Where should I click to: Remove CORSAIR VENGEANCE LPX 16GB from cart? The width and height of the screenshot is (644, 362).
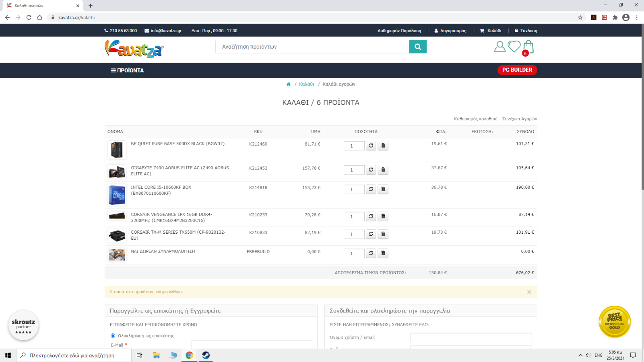pos(383,216)
